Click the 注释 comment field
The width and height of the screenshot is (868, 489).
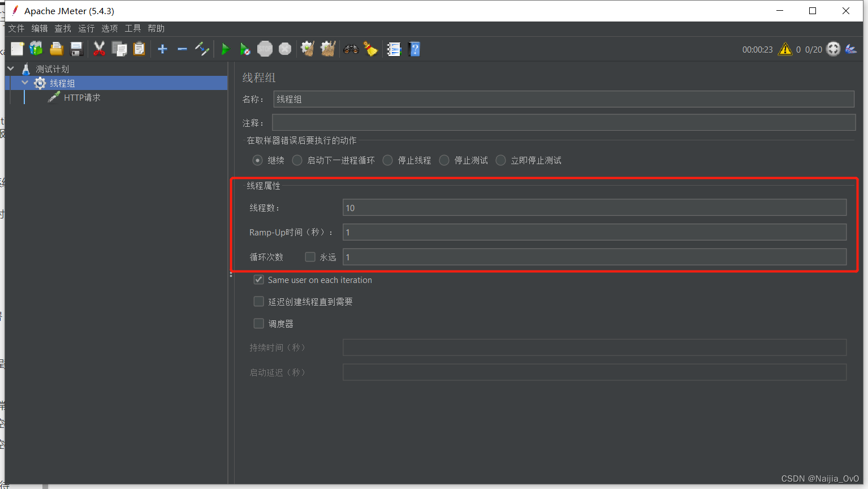point(564,123)
